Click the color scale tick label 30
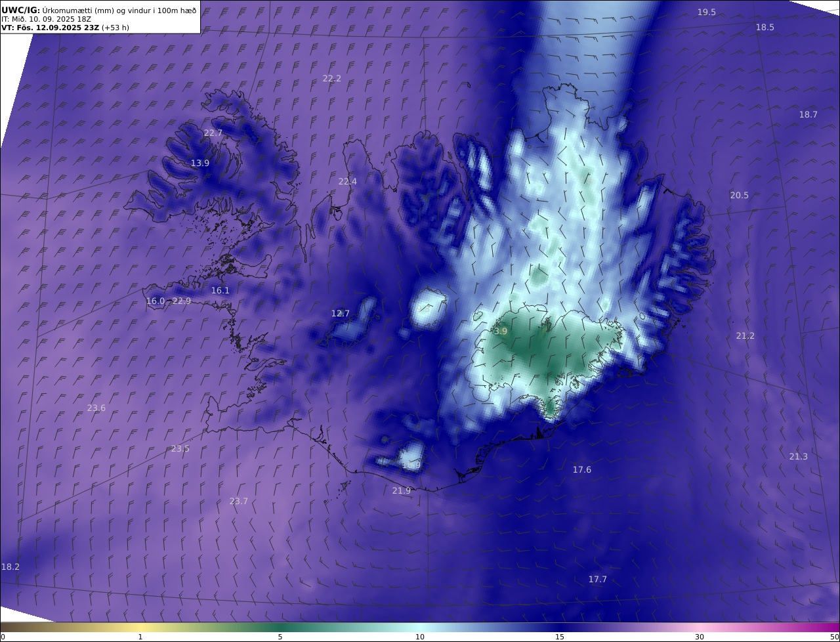The image size is (840, 642). tap(700, 637)
